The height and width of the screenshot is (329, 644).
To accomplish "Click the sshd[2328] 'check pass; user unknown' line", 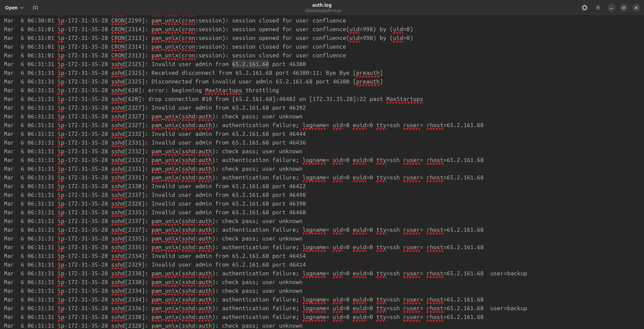I will pyautogui.click(x=153, y=326).
